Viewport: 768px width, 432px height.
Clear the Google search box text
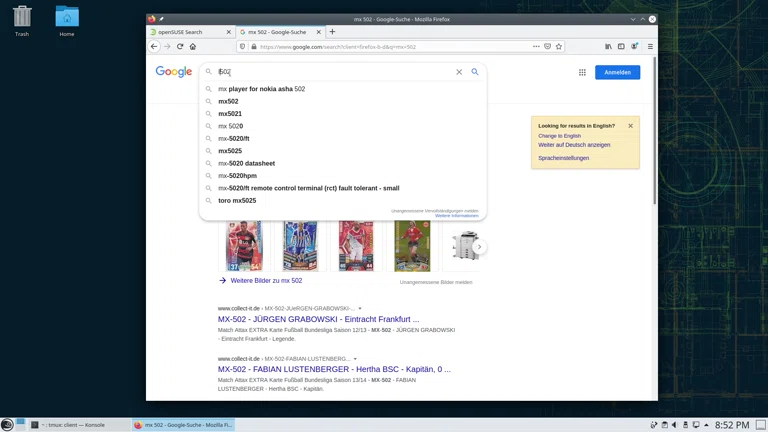459,72
